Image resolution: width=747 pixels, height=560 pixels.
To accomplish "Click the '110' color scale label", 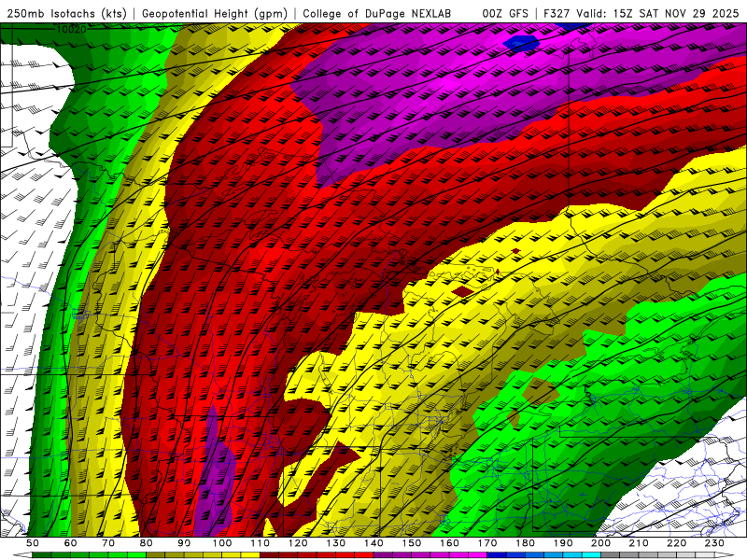I will pos(261,543).
